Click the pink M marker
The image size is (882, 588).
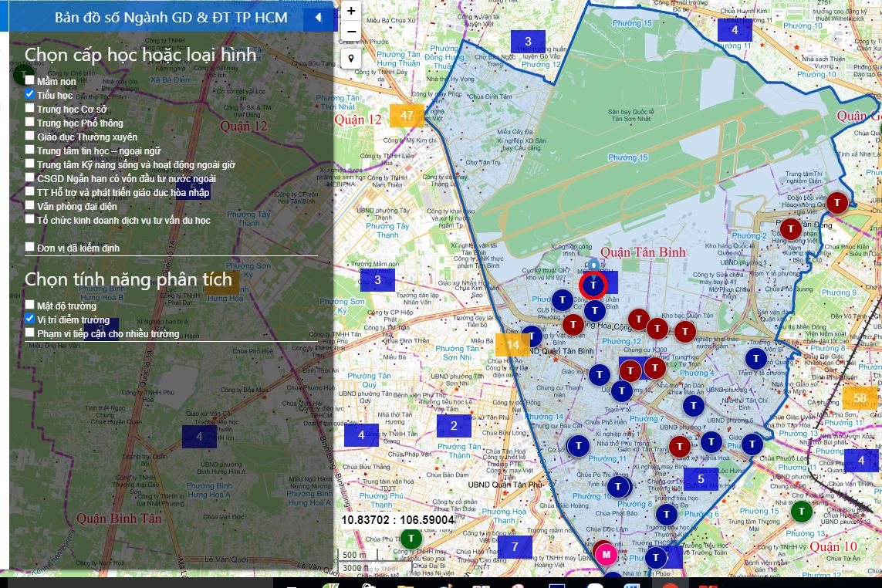click(x=606, y=554)
